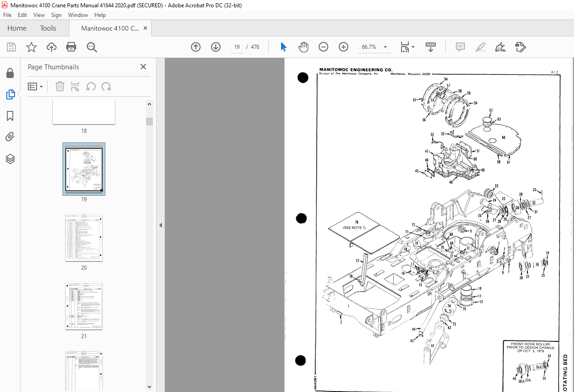The width and height of the screenshot is (574, 392).
Task: Open the Sign document pen icon
Action: tap(501, 47)
